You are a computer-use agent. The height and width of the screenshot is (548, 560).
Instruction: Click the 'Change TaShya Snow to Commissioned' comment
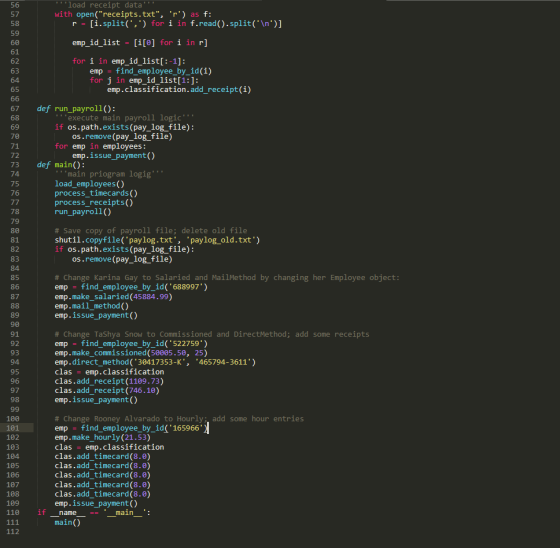click(212, 334)
